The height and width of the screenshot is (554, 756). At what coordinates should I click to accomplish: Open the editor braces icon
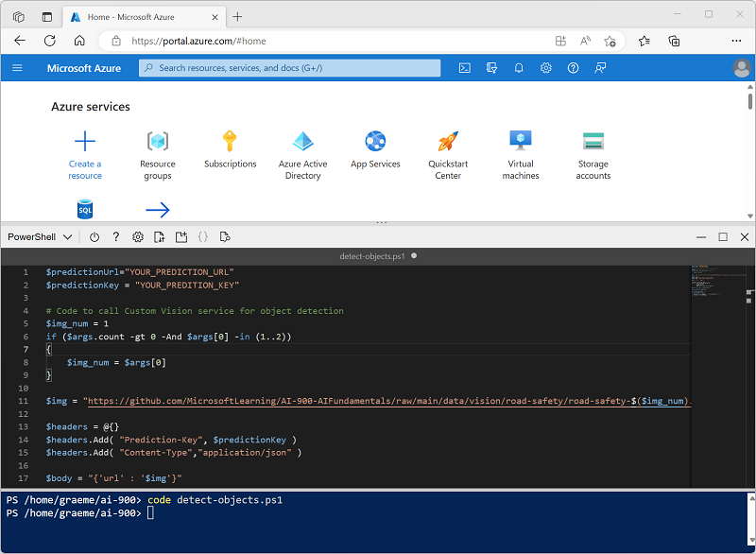(203, 236)
